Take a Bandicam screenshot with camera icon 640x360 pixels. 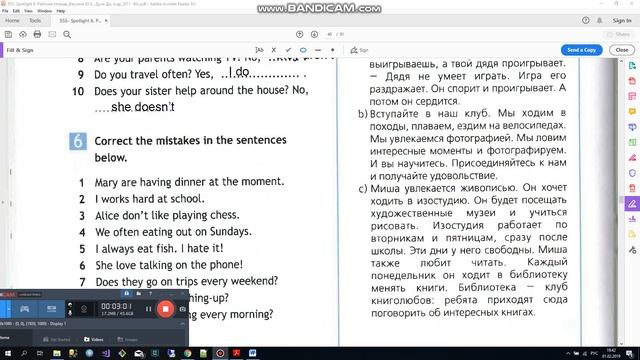tap(182, 309)
